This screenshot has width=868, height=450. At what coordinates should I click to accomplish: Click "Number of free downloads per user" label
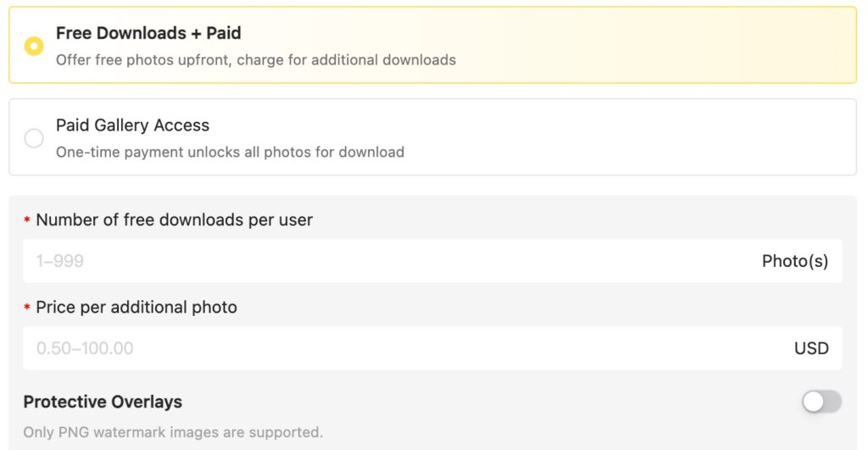tap(174, 220)
